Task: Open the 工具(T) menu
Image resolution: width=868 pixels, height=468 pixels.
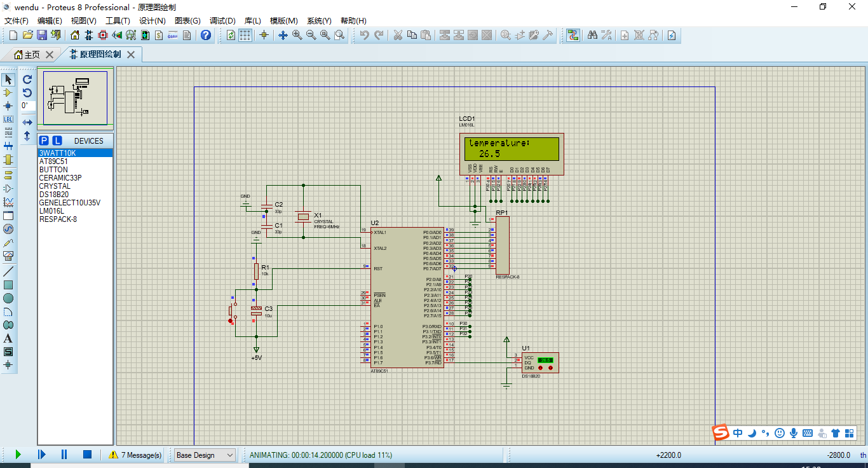Action: [x=118, y=21]
